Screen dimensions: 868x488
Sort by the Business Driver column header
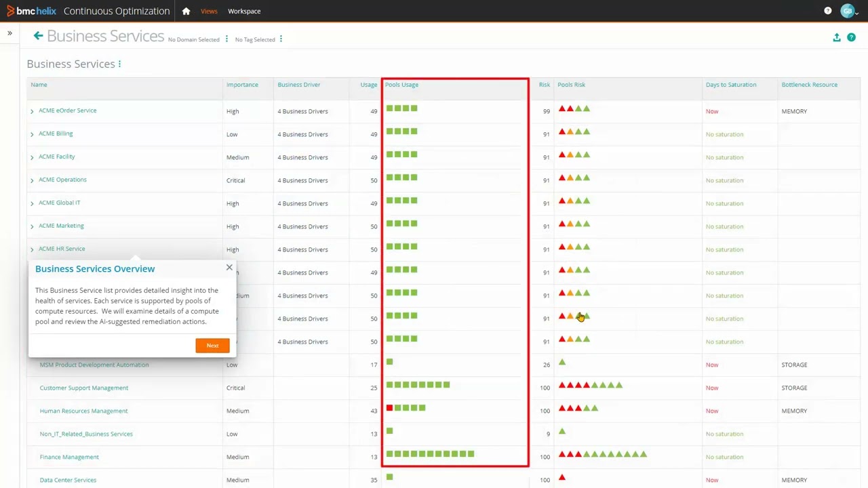pos(299,85)
